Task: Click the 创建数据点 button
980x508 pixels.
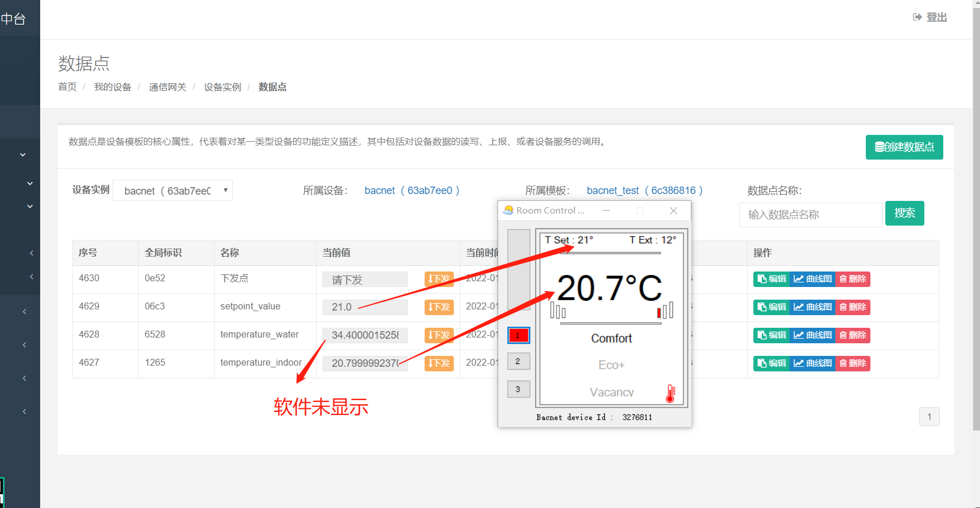Action: 904,147
